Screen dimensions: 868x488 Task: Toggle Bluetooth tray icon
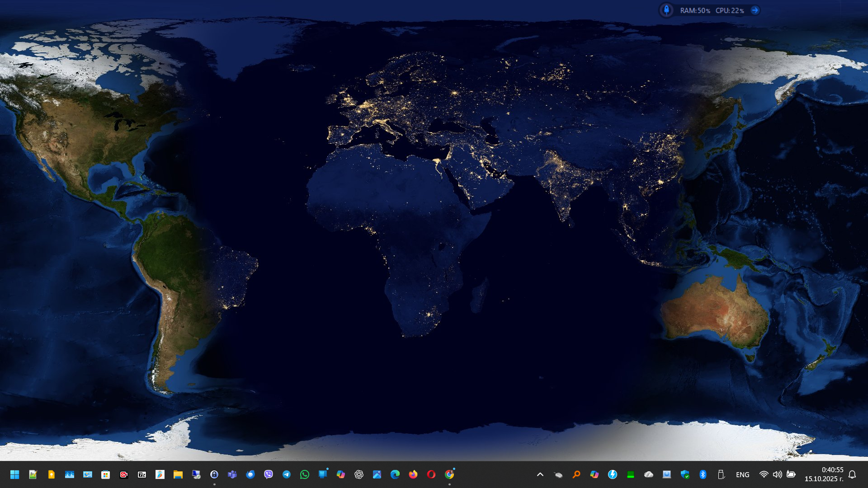pyautogui.click(x=703, y=474)
